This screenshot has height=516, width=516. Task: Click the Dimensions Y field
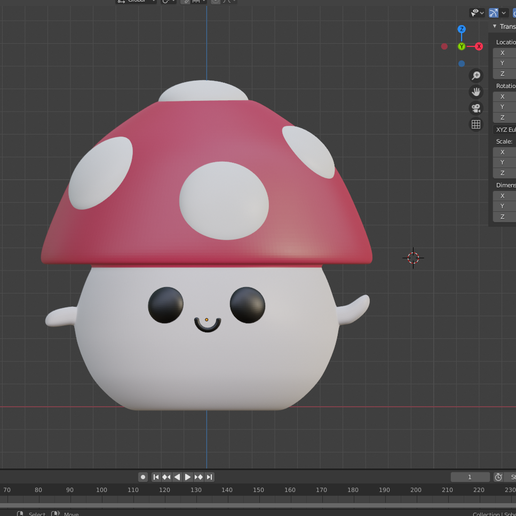pos(504,206)
